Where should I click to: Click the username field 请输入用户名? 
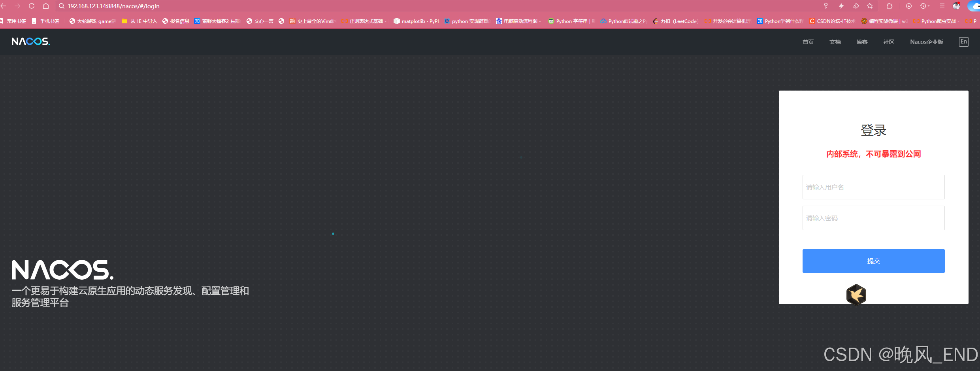[x=873, y=187]
